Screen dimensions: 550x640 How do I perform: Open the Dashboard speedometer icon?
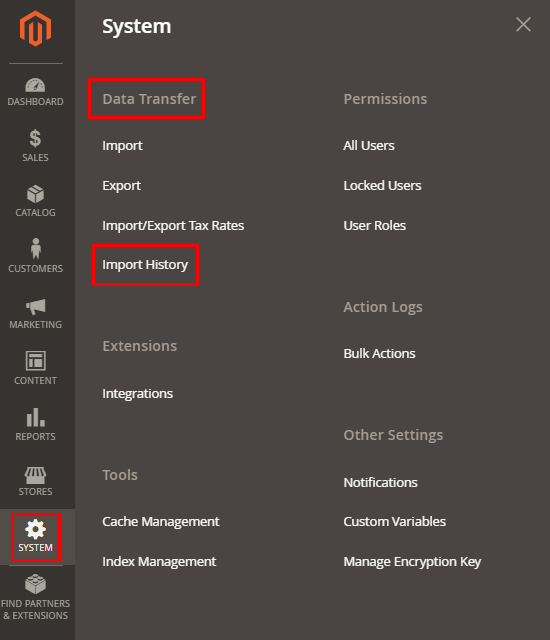[35, 85]
